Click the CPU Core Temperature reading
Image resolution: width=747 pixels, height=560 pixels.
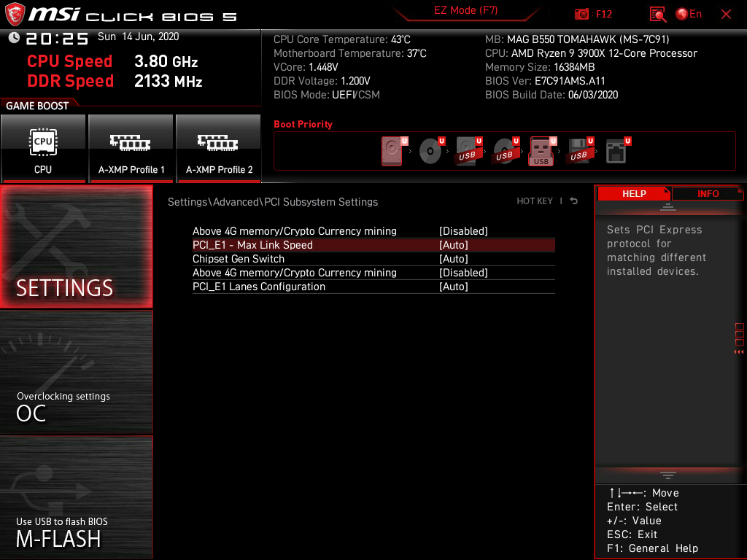coord(341,39)
